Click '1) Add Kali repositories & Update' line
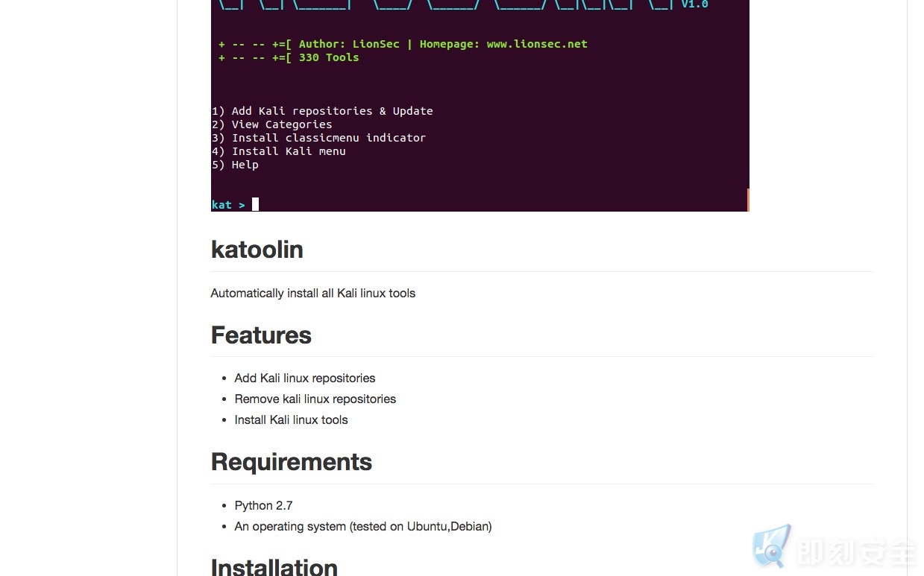The image size is (924, 576). [322, 111]
